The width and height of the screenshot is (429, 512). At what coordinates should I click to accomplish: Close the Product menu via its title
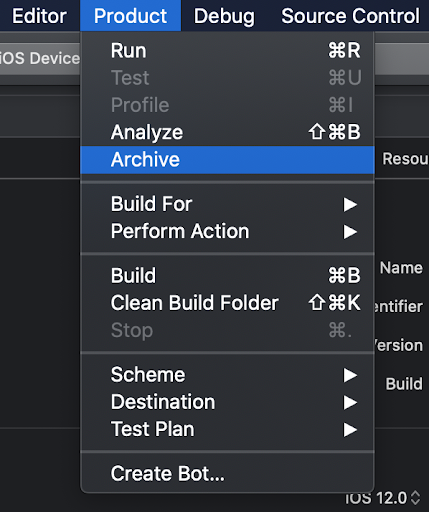tap(130, 16)
